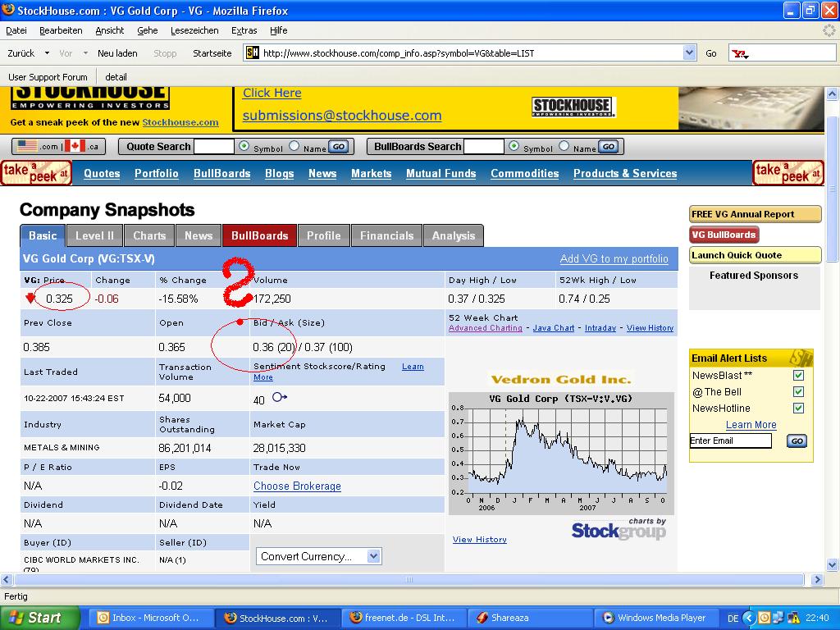840x630 pixels.
Task: Open the Lesezeichen menu
Action: click(194, 30)
